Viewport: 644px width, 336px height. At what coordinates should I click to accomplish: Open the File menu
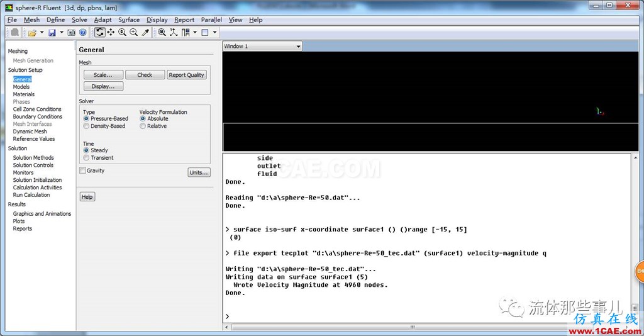(x=12, y=20)
